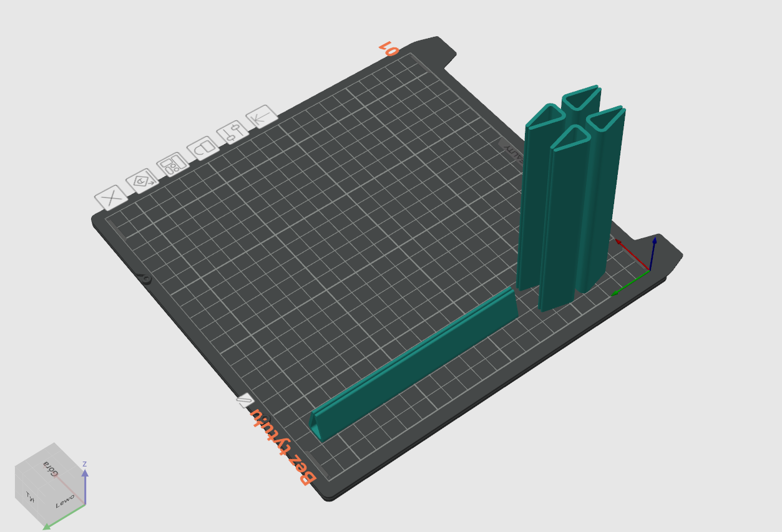Click the arrow-to-bar plate icon
Image resolution: width=782 pixels, height=532 pixels.
coord(261,117)
